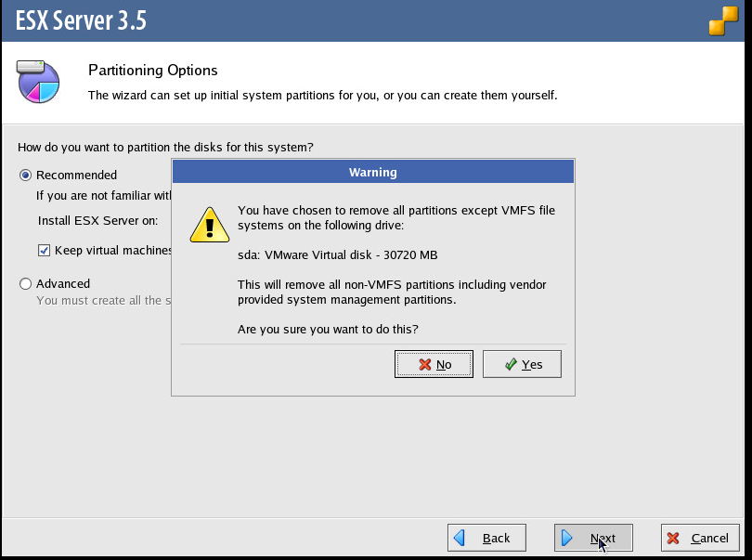Toggle the Keep virtual machines checkbox
Viewport: 752px width, 560px height.
pos(44,250)
